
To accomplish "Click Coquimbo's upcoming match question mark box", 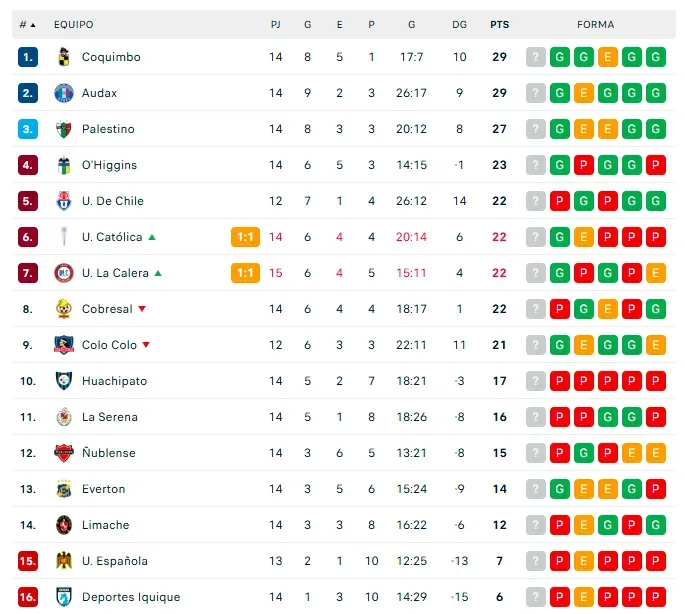I will point(536,57).
